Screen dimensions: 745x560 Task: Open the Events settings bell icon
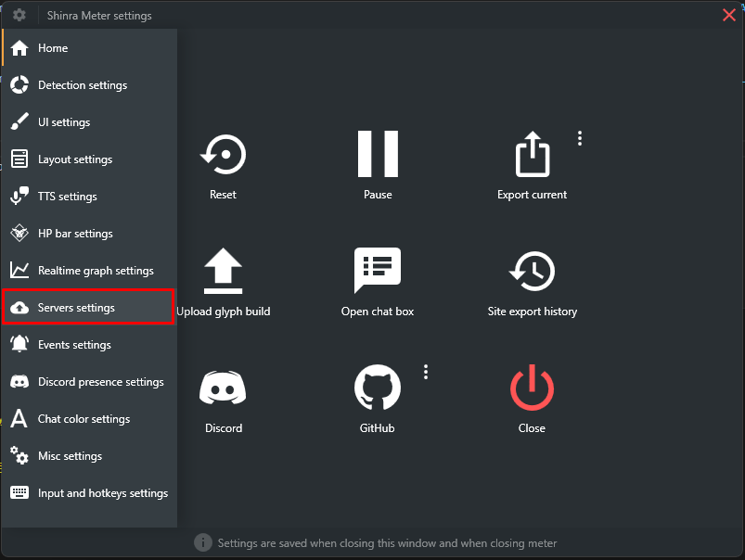pos(19,344)
